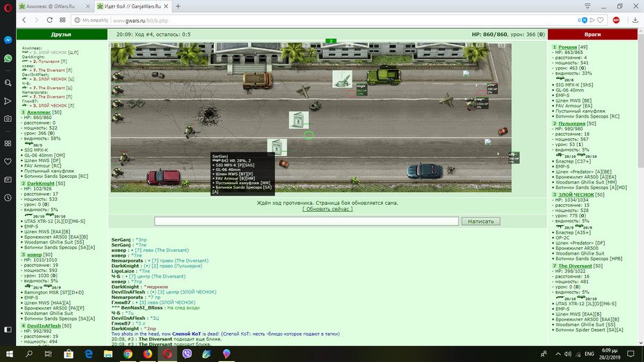Click Ахиллеас's SIG MPX-K weapon text
The height and width of the screenshot is (362, 644).
coord(36,150)
